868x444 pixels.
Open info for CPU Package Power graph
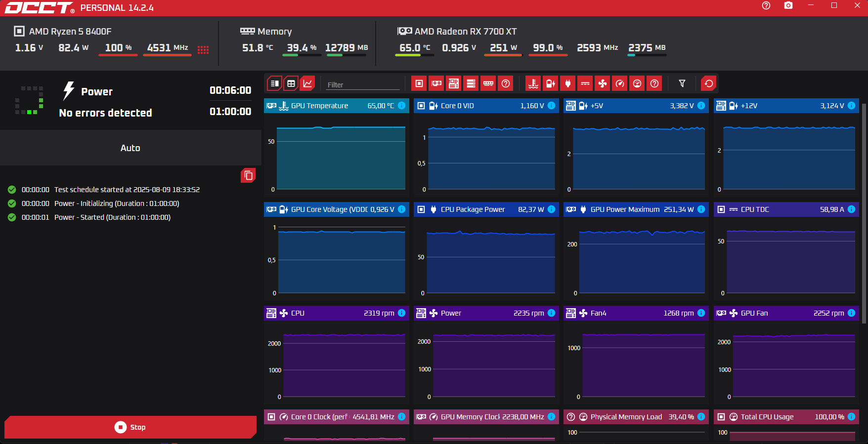click(551, 209)
